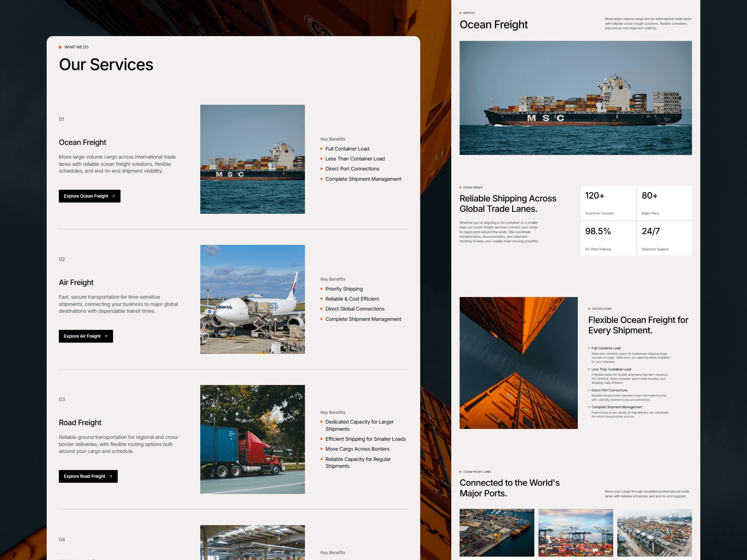Select the "WHAT WE DO" label

tap(76, 47)
